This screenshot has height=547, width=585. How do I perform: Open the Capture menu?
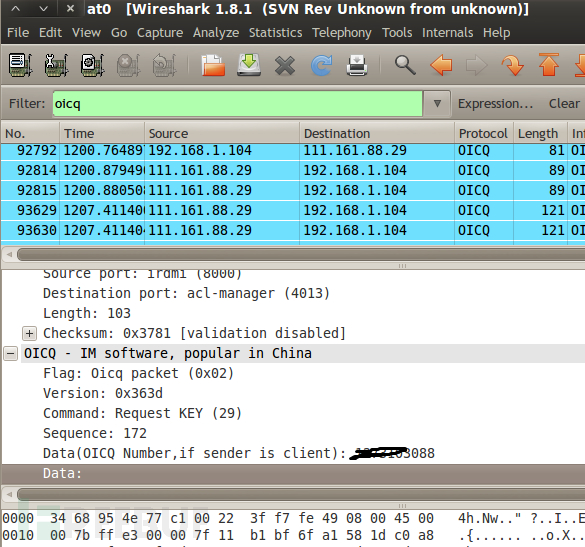pos(160,32)
